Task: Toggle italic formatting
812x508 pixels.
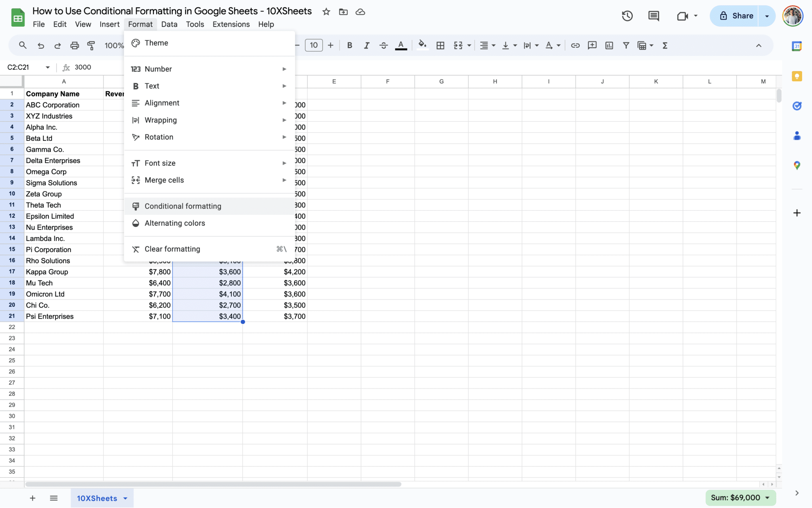Action: coord(366,46)
